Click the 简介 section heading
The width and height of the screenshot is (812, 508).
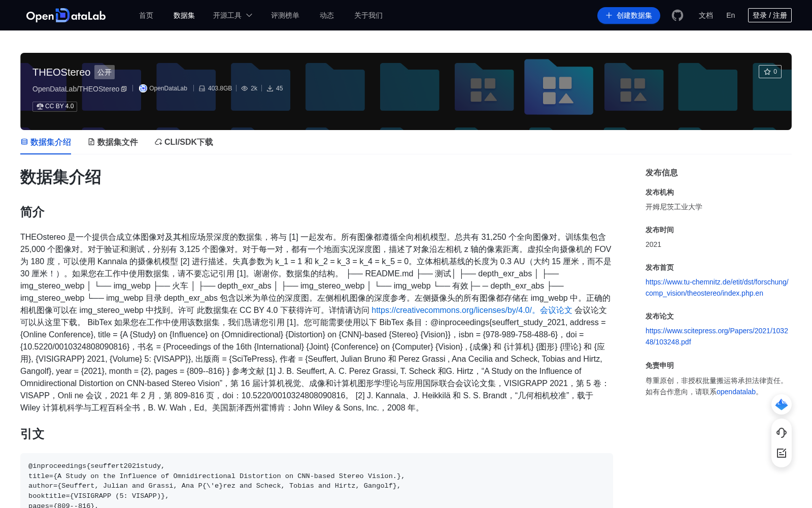pos(32,212)
